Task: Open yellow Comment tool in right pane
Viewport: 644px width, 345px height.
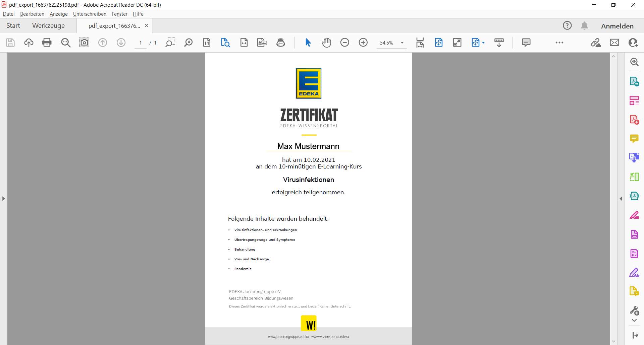Action: click(x=634, y=139)
